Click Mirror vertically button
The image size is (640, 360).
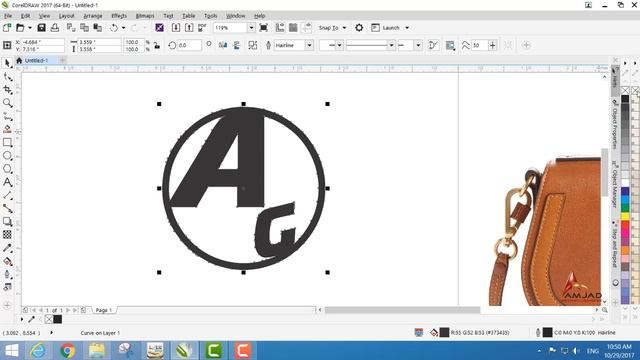(x=236, y=45)
